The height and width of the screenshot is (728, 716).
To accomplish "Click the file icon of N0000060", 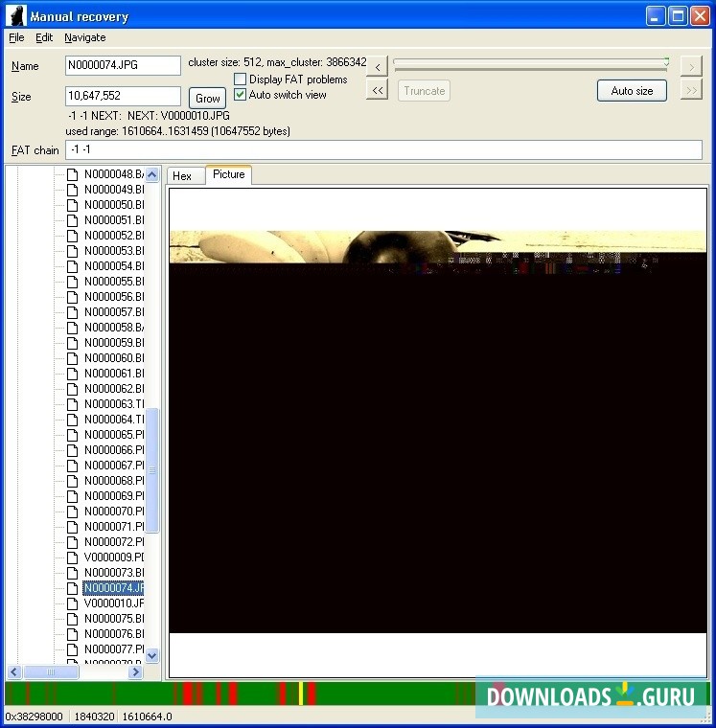I will (x=72, y=358).
